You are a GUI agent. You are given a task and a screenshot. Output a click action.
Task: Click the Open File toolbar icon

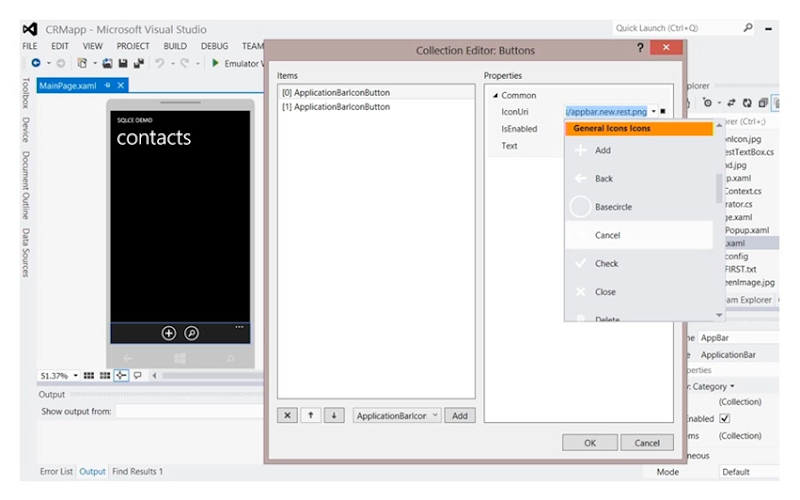[x=107, y=63]
